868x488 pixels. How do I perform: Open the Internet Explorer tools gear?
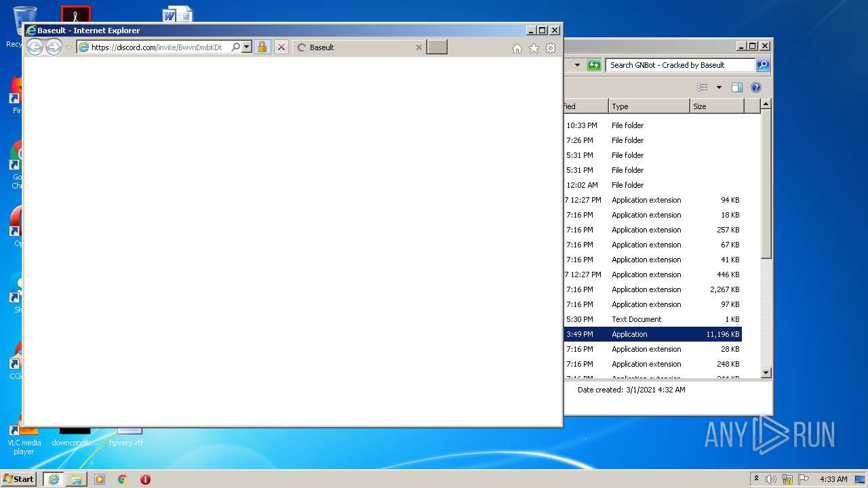pyautogui.click(x=551, y=48)
